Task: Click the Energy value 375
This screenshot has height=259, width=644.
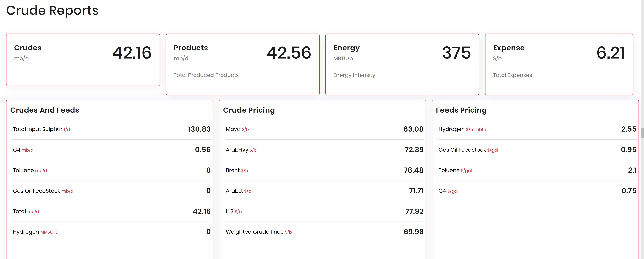Action: pyautogui.click(x=456, y=53)
